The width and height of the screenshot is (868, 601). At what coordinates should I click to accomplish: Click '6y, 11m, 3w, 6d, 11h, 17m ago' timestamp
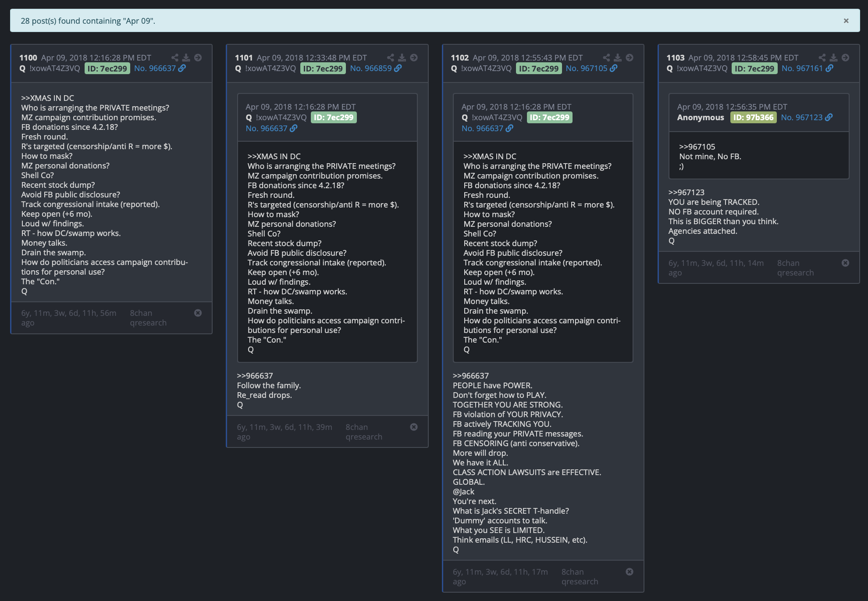point(500,577)
